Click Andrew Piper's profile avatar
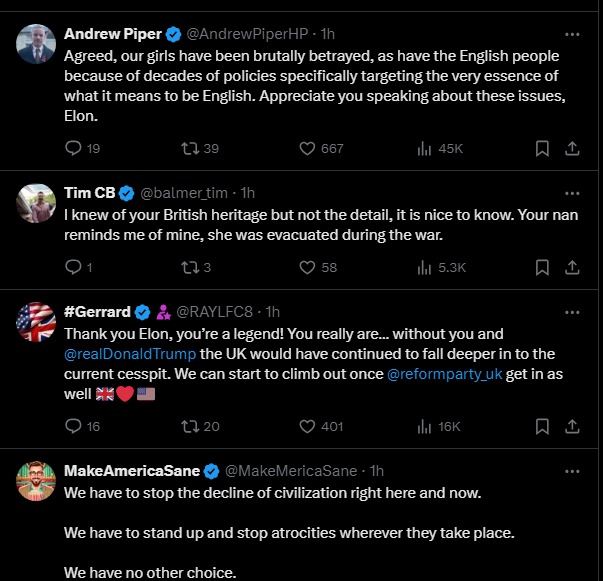Viewport: 603px width, 581px height. pyautogui.click(x=35, y=44)
